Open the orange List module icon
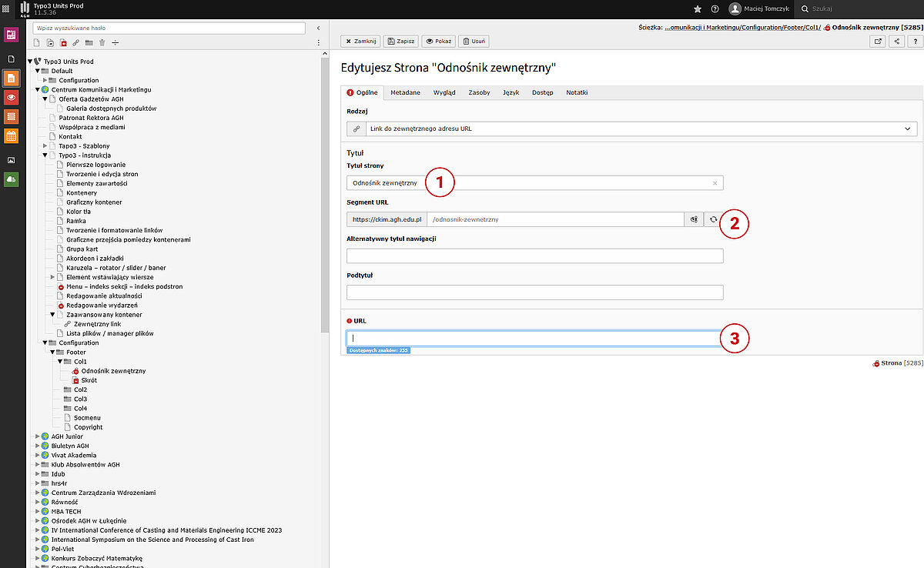Viewport: 924px width, 568px height. [11, 78]
